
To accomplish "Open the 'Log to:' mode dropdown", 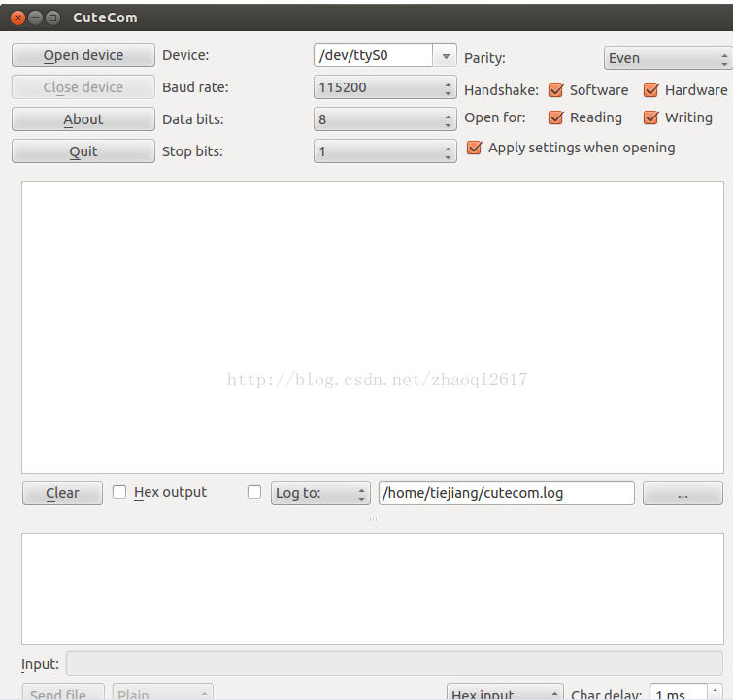I will point(320,493).
